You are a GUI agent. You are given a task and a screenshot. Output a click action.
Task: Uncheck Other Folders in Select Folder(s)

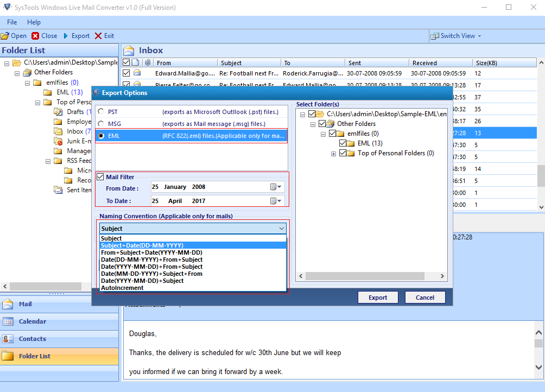[322, 123]
